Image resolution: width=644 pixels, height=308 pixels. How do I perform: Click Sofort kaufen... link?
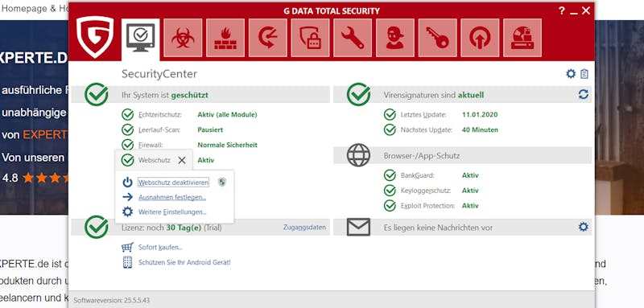pos(160,248)
